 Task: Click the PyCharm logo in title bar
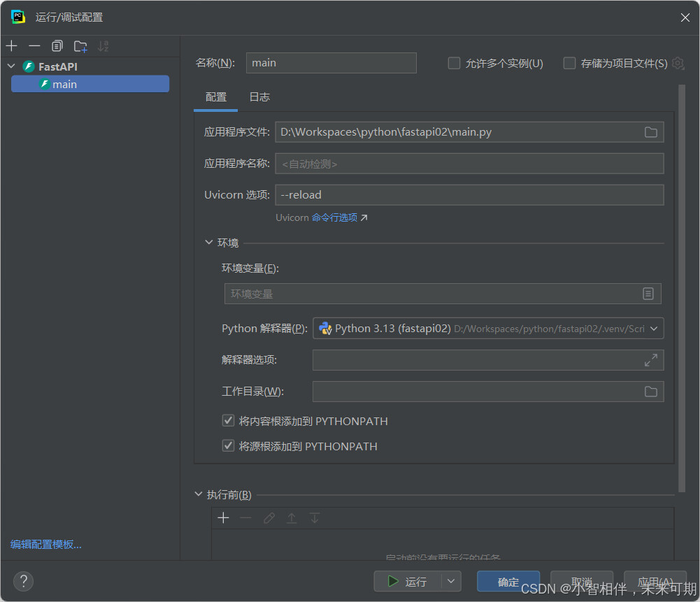tap(18, 17)
